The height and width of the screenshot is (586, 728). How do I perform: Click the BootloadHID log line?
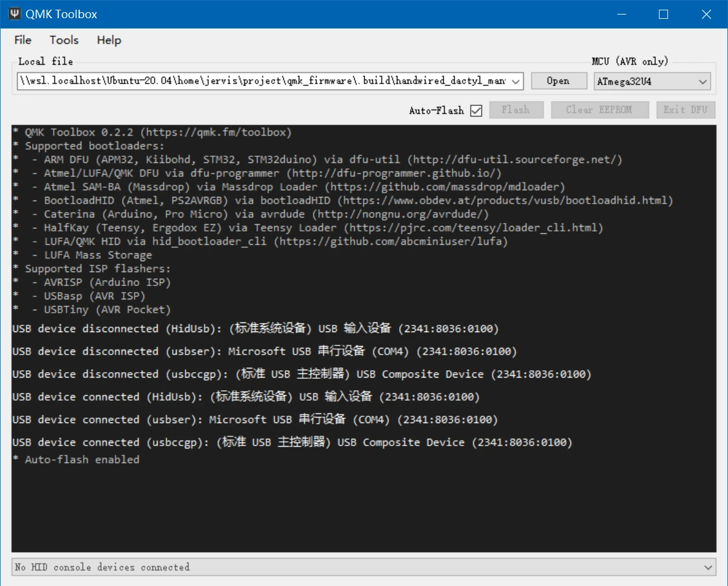[343, 201]
